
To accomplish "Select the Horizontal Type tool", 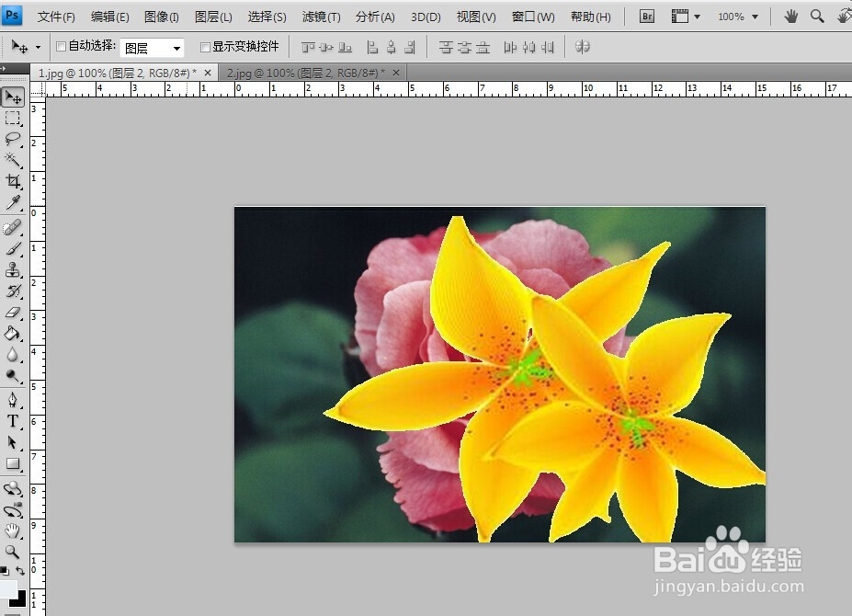I will (x=13, y=421).
